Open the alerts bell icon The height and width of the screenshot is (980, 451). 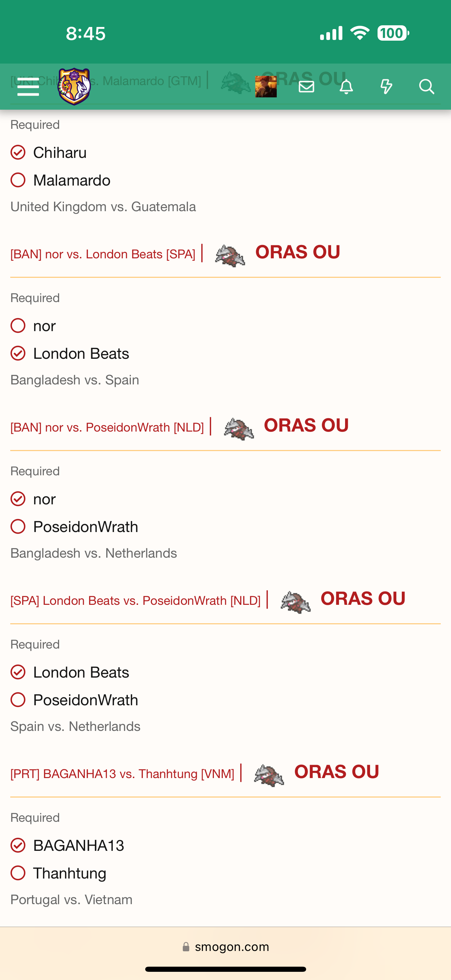(346, 87)
